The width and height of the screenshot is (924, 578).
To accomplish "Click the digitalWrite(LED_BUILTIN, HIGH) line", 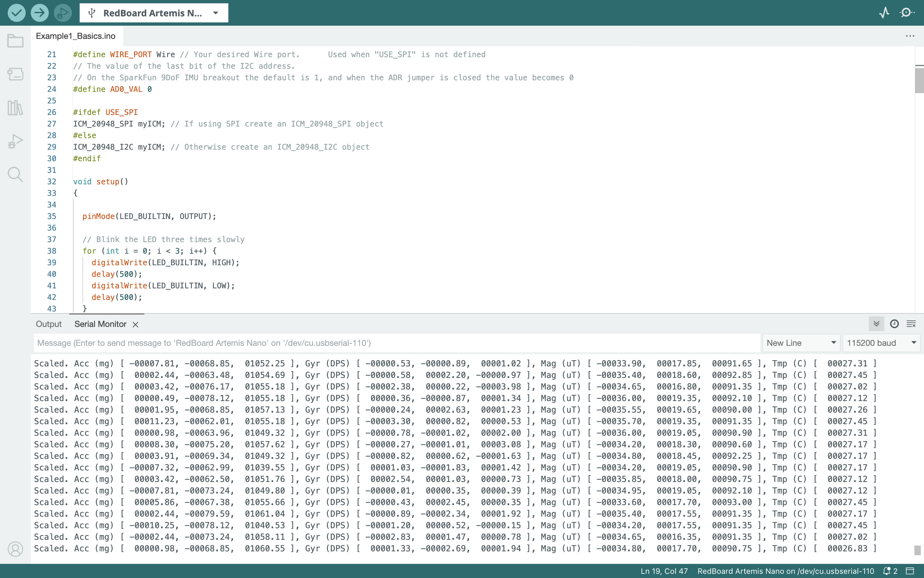I will tap(165, 263).
